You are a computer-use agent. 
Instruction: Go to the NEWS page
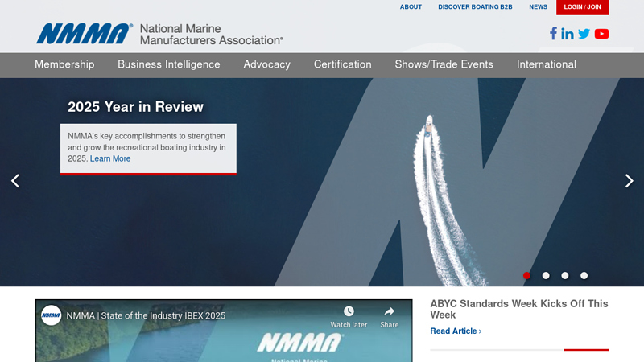[x=538, y=7]
